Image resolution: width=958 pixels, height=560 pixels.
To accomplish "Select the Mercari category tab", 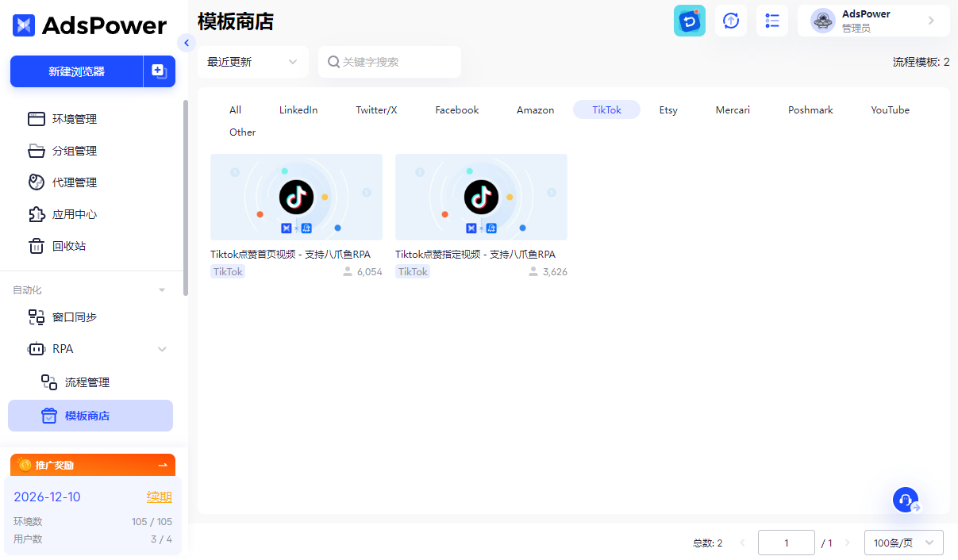I will tap(733, 110).
